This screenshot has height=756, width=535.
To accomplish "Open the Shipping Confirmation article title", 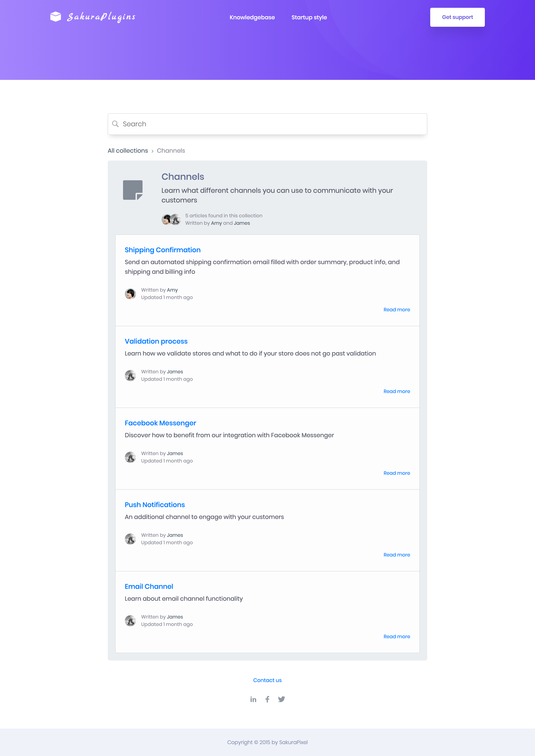I will click(x=163, y=250).
